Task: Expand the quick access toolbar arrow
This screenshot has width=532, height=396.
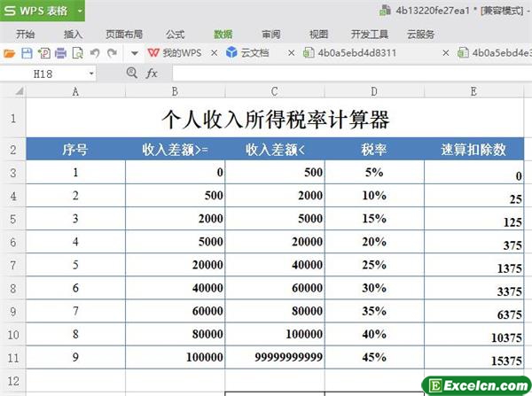Action: pyautogui.click(x=135, y=53)
